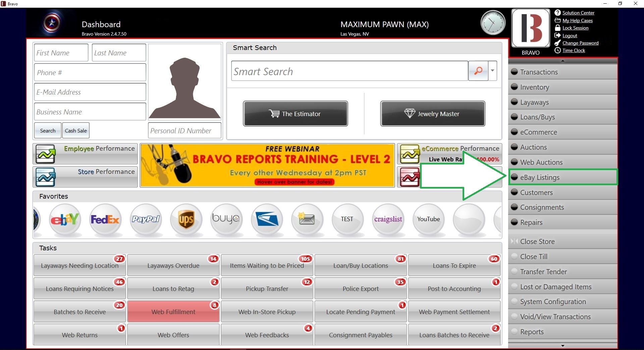
Task: Open eCommerce Performance chart icon
Action: click(x=410, y=154)
